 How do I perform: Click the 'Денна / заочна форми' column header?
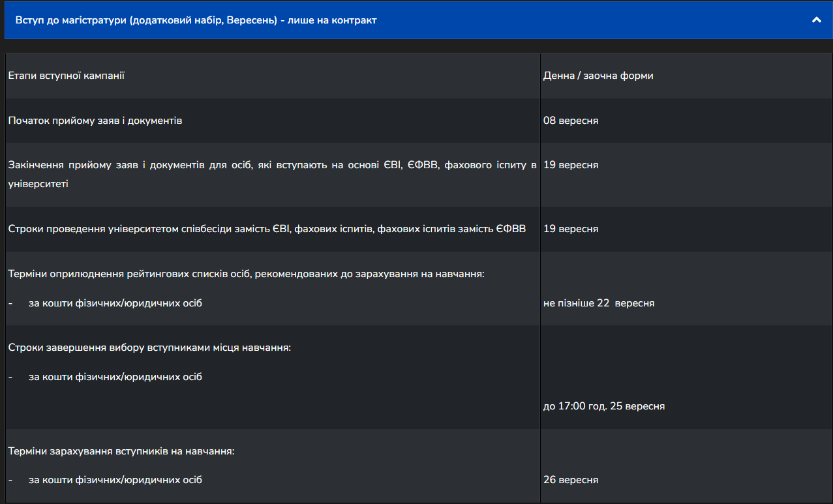coord(598,76)
